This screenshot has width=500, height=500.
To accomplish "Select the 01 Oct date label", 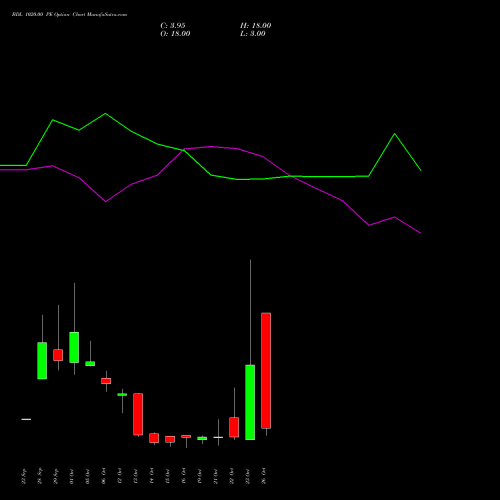I will point(72,476).
